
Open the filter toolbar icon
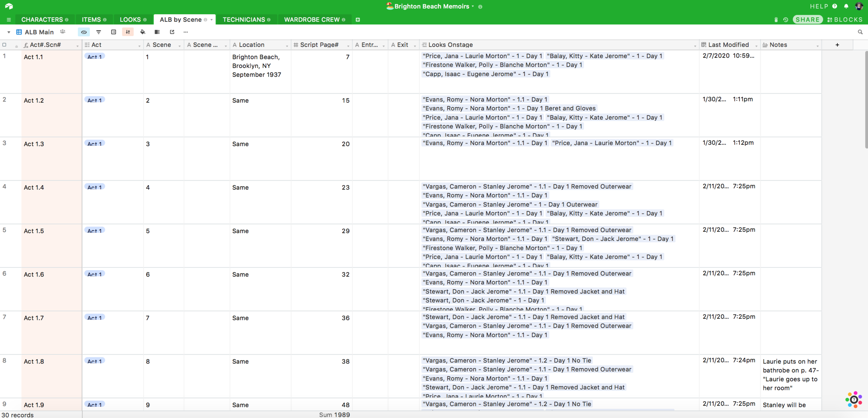99,32
